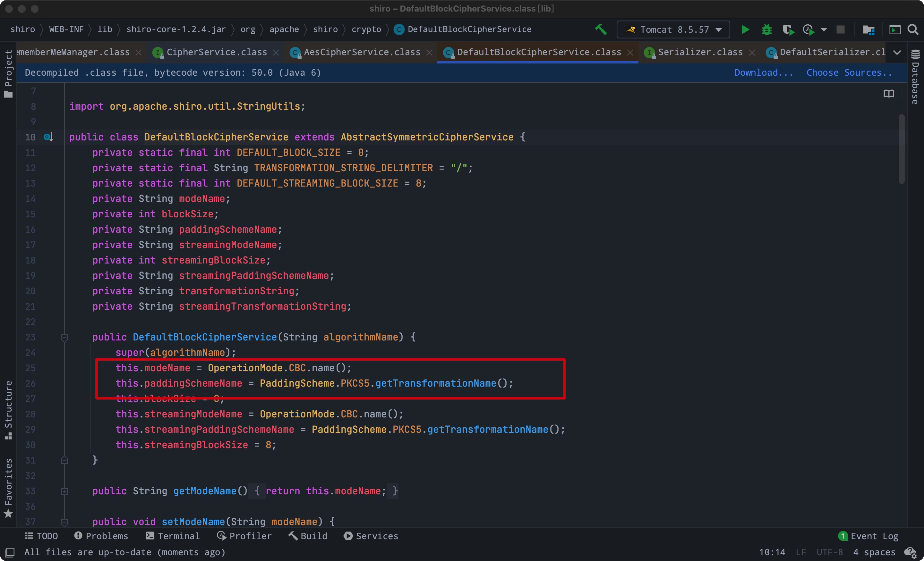Run Tomcat with the green play icon
Viewport: 924px width, 561px height.
pos(745,29)
